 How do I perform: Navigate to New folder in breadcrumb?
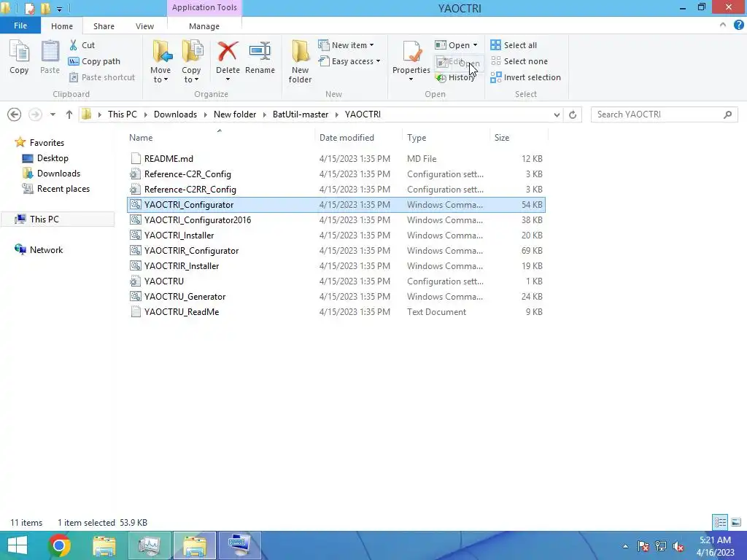pos(234,114)
